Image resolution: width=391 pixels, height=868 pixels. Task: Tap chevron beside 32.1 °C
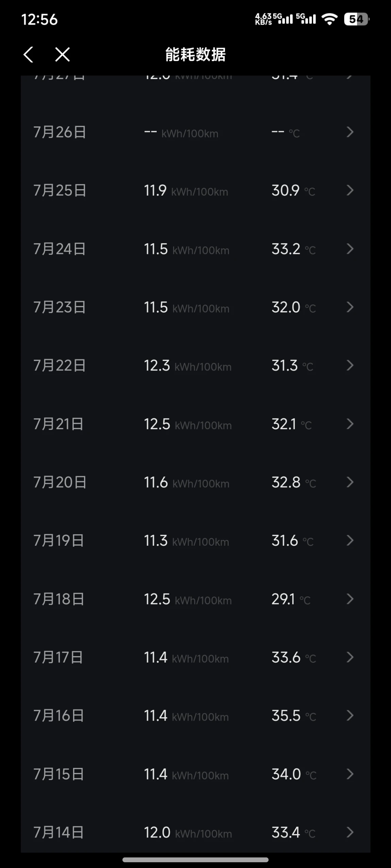pyautogui.click(x=350, y=424)
